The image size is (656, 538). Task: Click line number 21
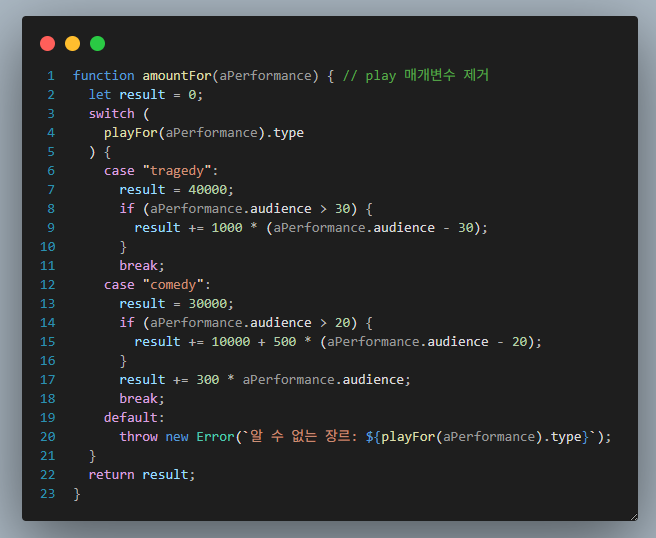(47, 456)
